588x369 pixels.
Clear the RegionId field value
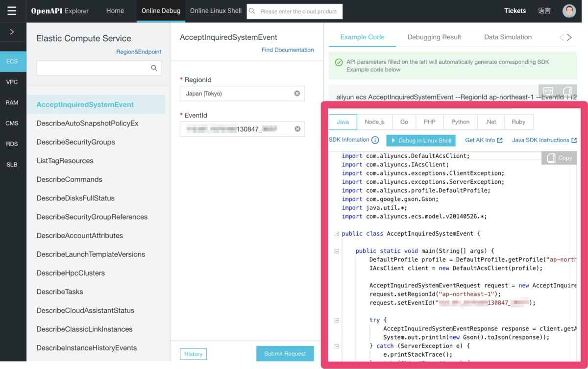tap(297, 93)
